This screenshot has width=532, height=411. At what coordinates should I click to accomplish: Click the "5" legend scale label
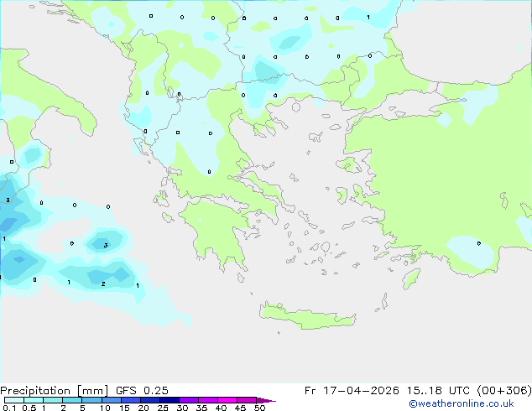[82, 408]
